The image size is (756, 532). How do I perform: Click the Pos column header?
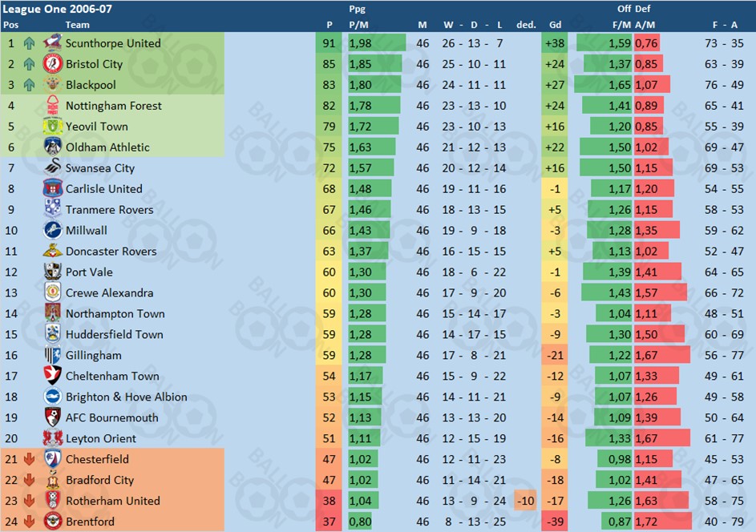click(10, 25)
